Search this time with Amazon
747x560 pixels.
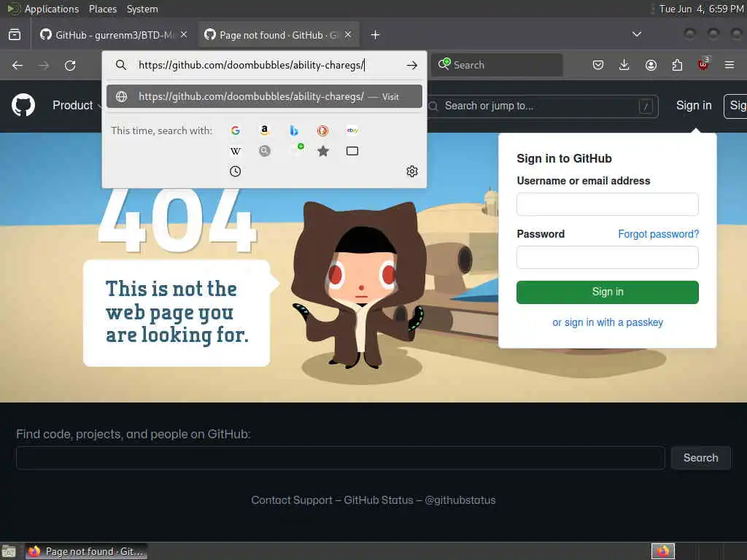coord(264,131)
